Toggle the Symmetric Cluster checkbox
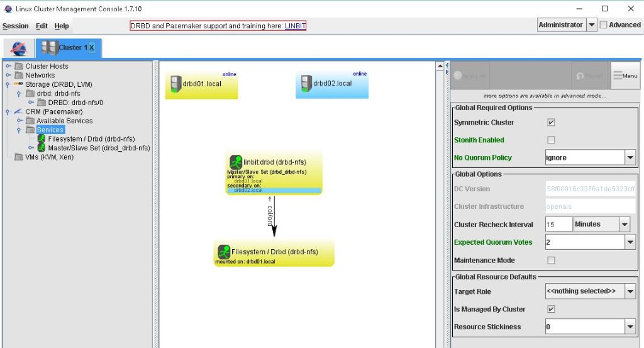The width and height of the screenshot is (644, 348). pos(551,123)
